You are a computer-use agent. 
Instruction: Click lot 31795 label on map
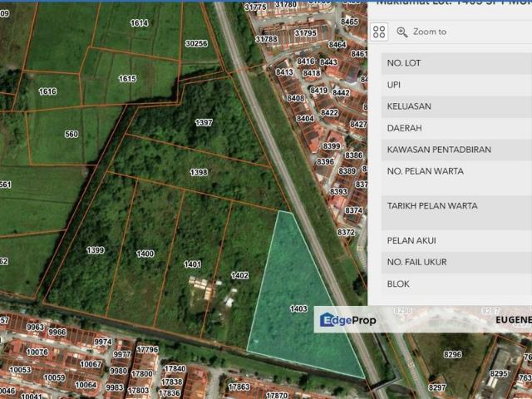(x=305, y=33)
